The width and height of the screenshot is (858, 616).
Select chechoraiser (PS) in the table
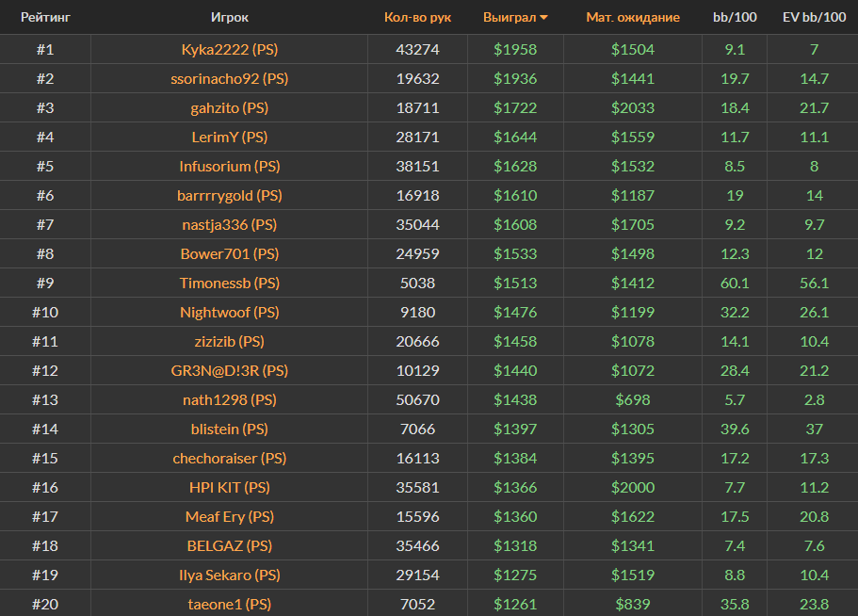click(x=229, y=458)
